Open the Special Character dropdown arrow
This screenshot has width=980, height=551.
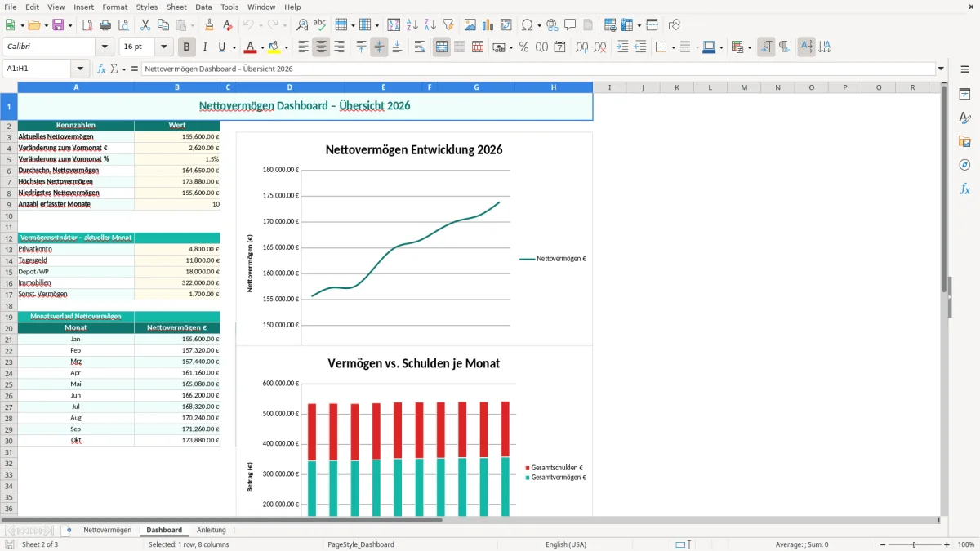pyautogui.click(x=539, y=25)
